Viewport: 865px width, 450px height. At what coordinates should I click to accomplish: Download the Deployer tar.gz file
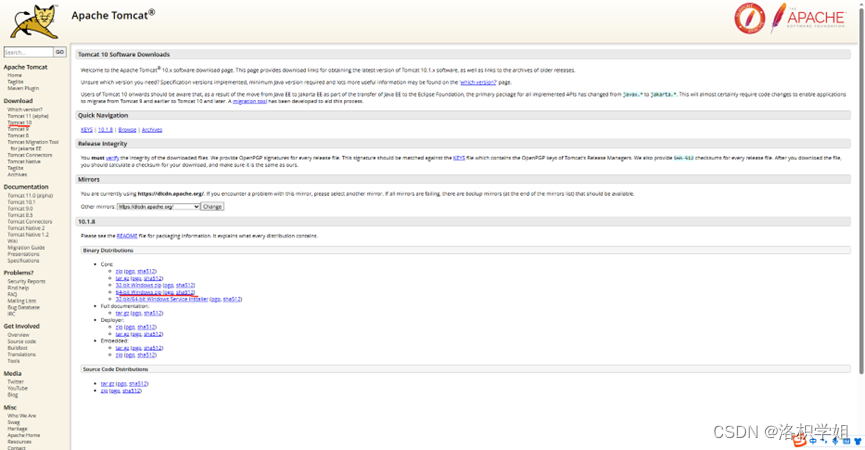122,334
